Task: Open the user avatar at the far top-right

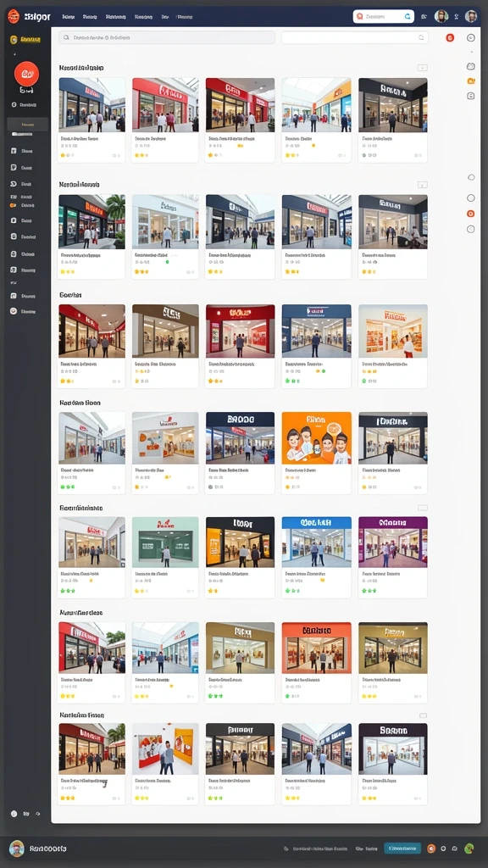Action: [x=471, y=16]
